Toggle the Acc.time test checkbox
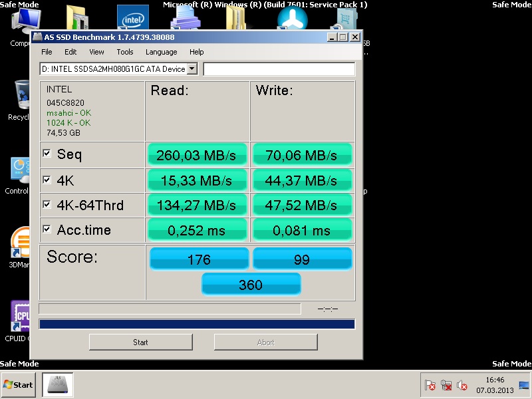The height and width of the screenshot is (399, 532). (x=47, y=229)
